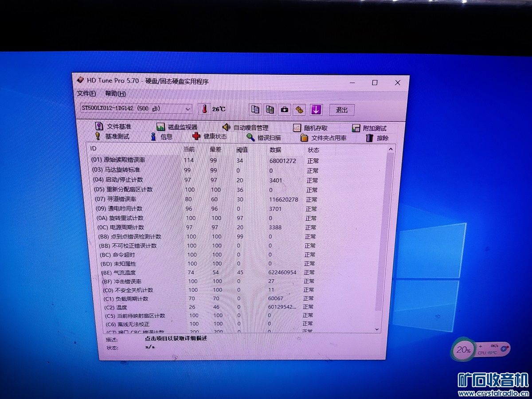Click the blue accelerate icon on widget
The image size is (532, 399).
click(x=504, y=348)
